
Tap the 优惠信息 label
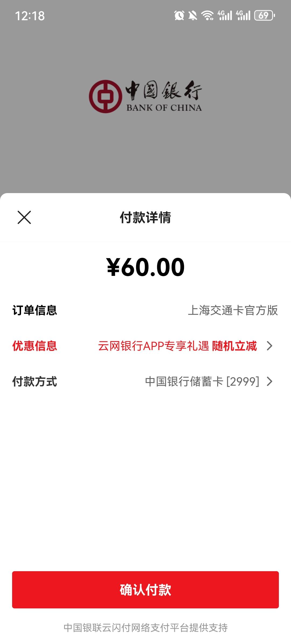tap(35, 346)
